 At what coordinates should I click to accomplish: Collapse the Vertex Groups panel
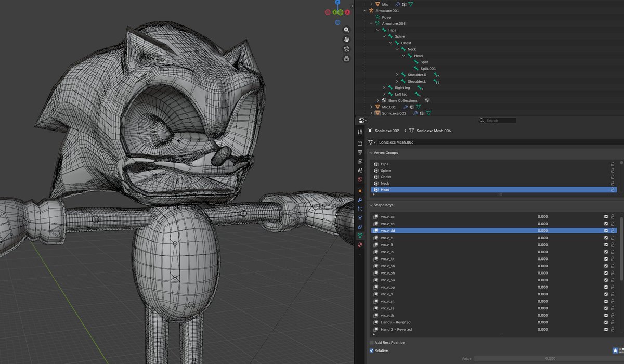[x=371, y=153]
